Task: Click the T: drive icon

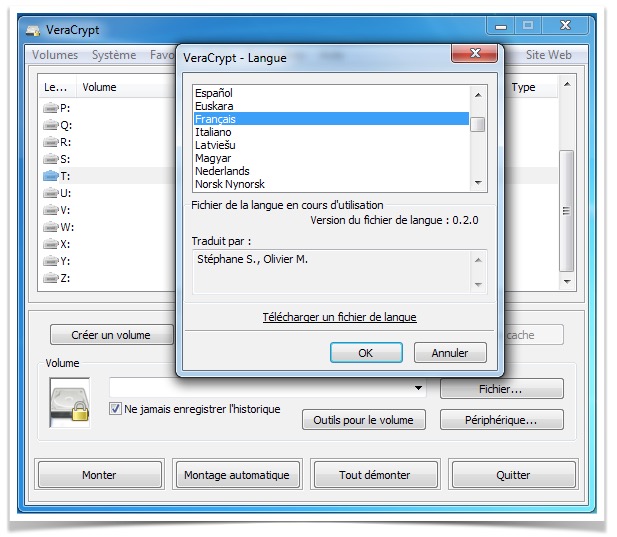Action: coord(51,176)
